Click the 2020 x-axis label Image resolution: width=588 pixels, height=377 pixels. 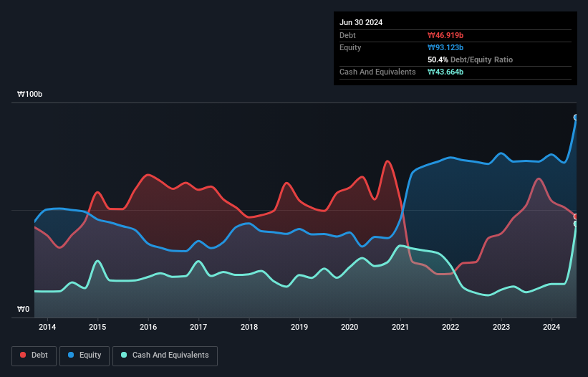pyautogui.click(x=350, y=327)
